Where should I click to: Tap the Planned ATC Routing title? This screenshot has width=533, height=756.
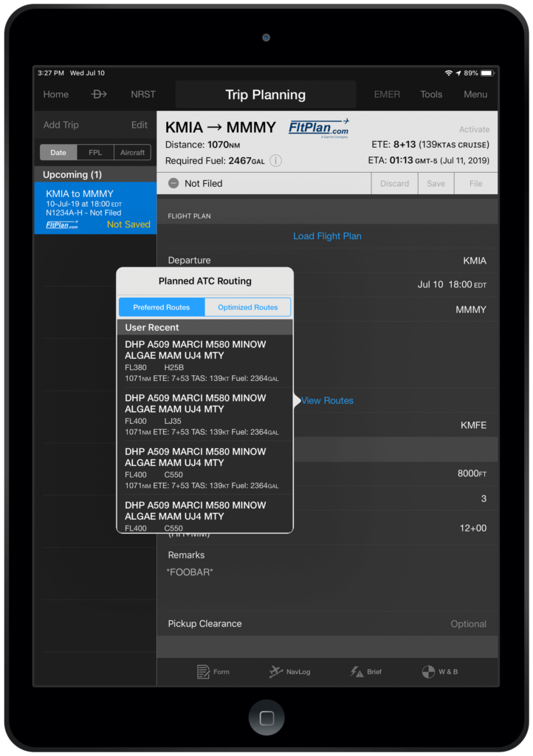(204, 281)
